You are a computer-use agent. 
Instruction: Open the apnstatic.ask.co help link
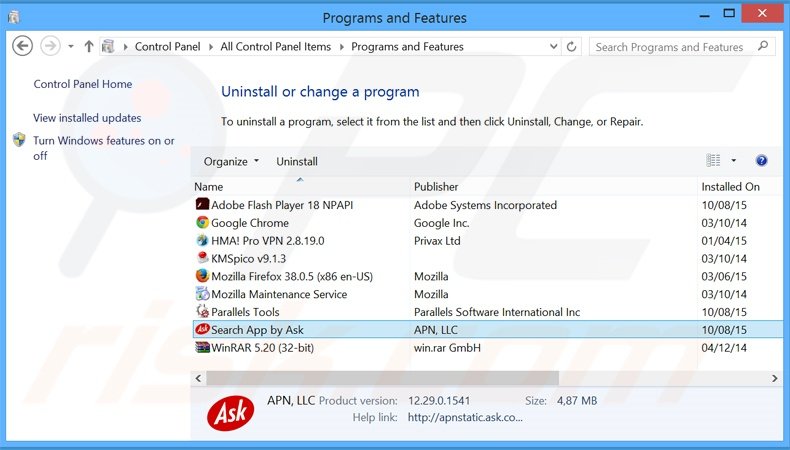[465, 417]
